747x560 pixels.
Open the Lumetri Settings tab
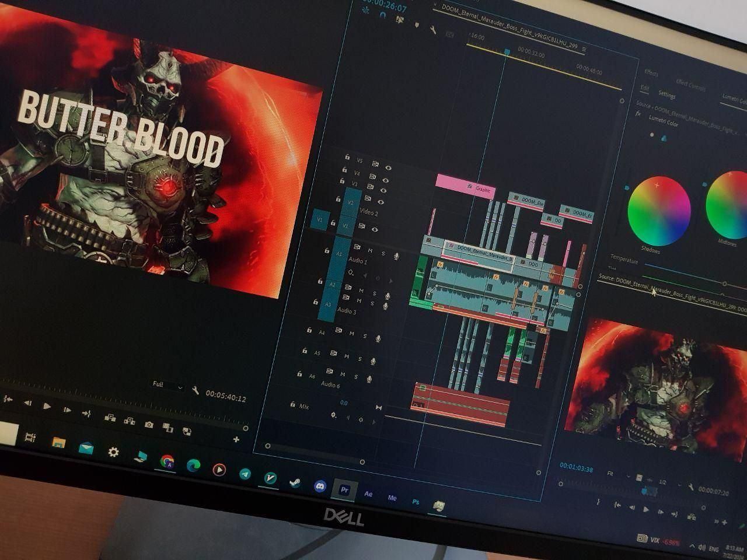point(666,94)
